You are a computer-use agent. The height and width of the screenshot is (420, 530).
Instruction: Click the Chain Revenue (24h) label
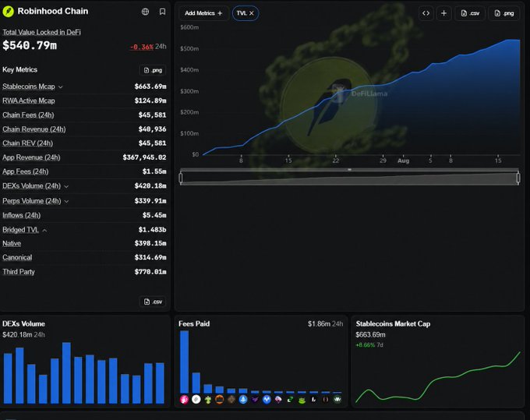tap(34, 129)
